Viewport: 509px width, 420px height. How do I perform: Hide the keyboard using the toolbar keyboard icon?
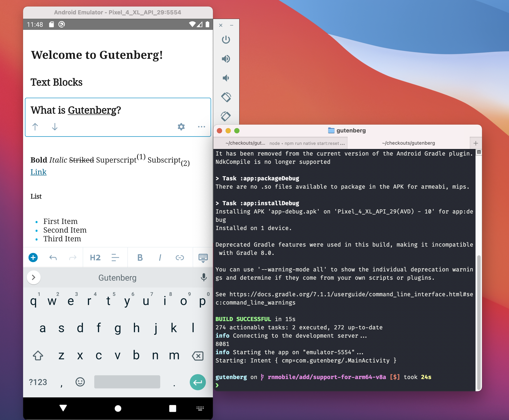click(x=203, y=258)
